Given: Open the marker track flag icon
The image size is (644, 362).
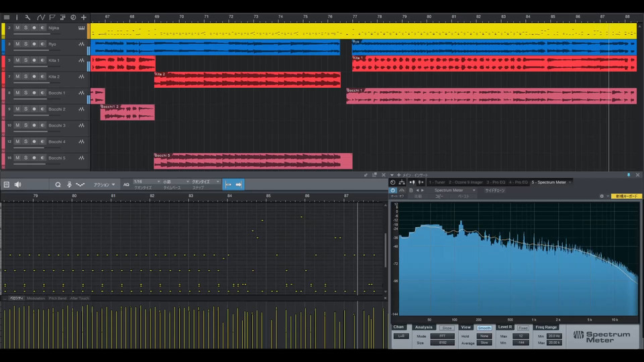Looking at the screenshot, I should tap(52, 17).
